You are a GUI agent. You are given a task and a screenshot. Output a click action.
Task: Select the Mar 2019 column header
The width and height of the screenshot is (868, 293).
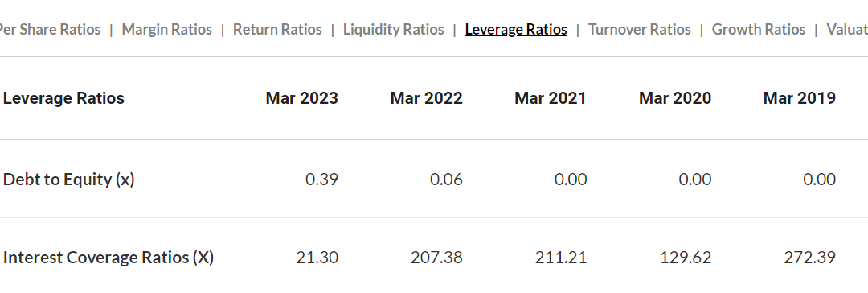[800, 98]
